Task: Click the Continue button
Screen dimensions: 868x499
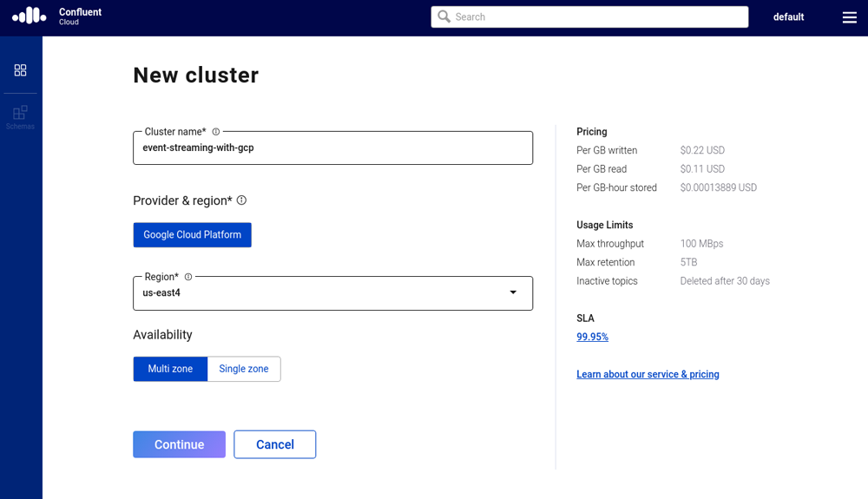Action: tap(180, 444)
